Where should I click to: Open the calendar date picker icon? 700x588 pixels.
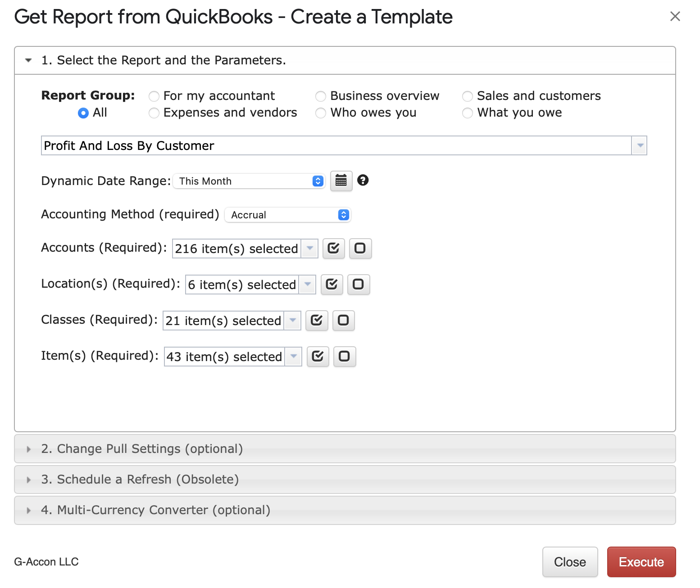(341, 181)
